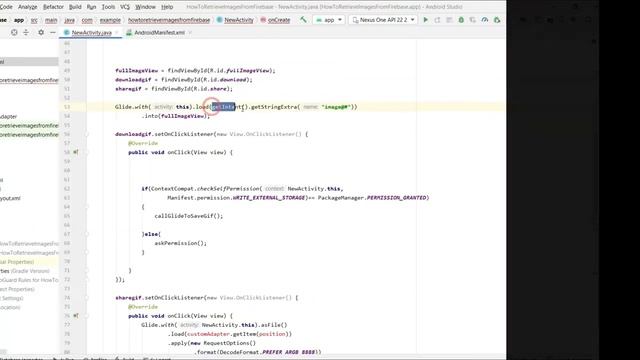Click .into(fullImageView); on line 54
Viewport: 640px width, 360px height.
[x=176, y=116]
